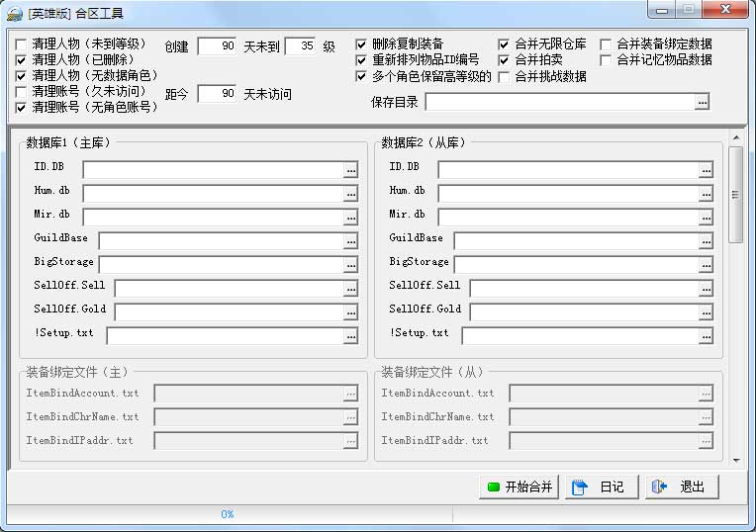
Task: Minimize the 合区工具 window
Action: (x=661, y=10)
